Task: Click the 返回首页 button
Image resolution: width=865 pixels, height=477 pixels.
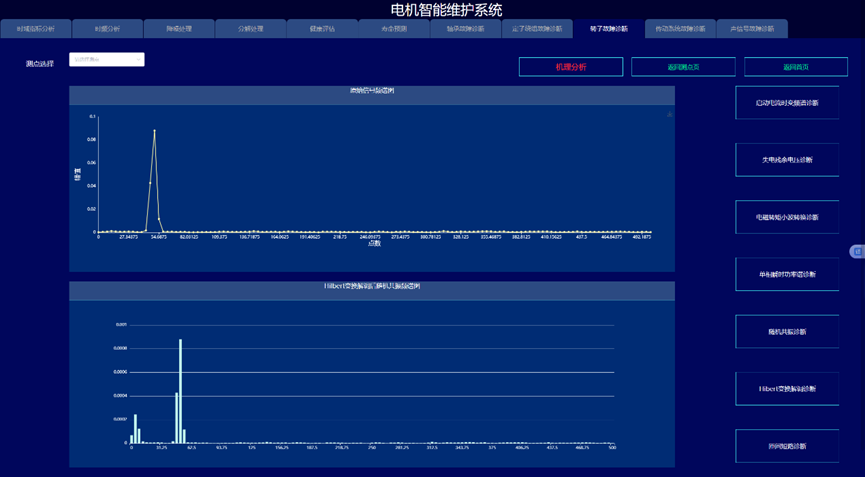Action: coord(796,67)
